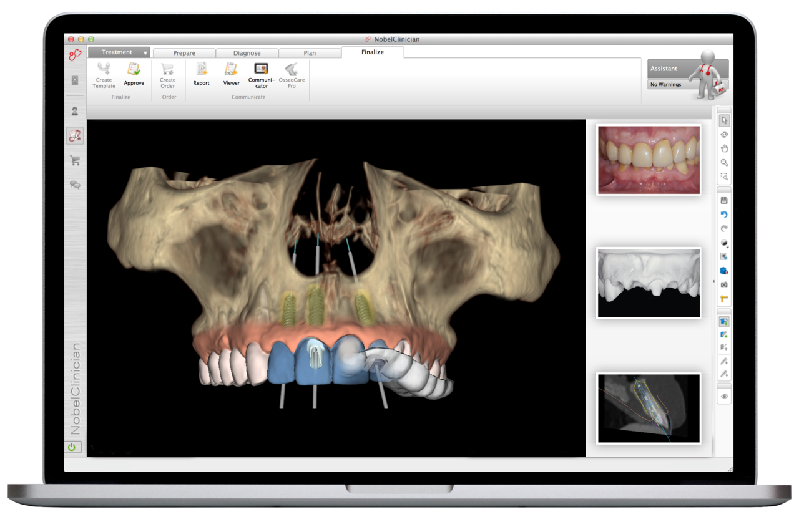Viewport: 799px width, 532px height.
Task: Switch to the Diagnose tab
Action: [x=247, y=53]
